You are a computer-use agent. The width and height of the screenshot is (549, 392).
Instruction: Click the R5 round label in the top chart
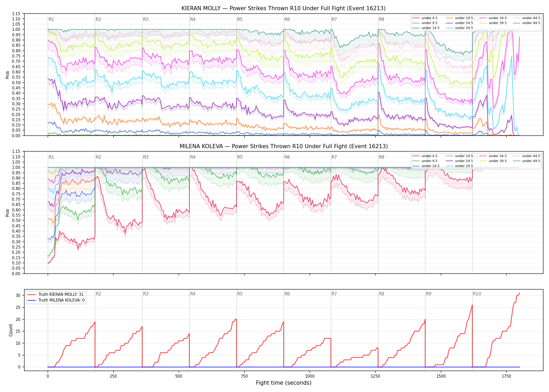pos(240,19)
